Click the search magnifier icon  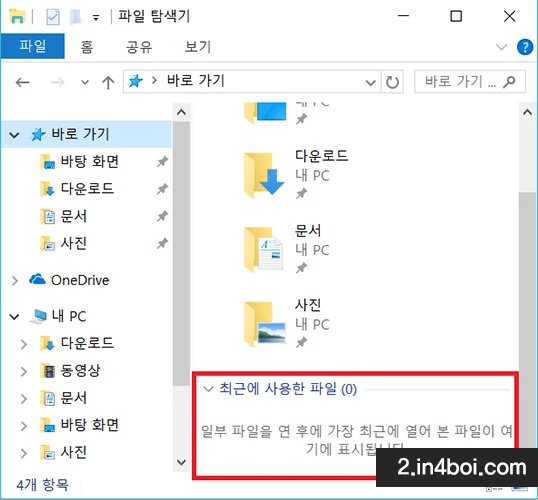tap(509, 82)
